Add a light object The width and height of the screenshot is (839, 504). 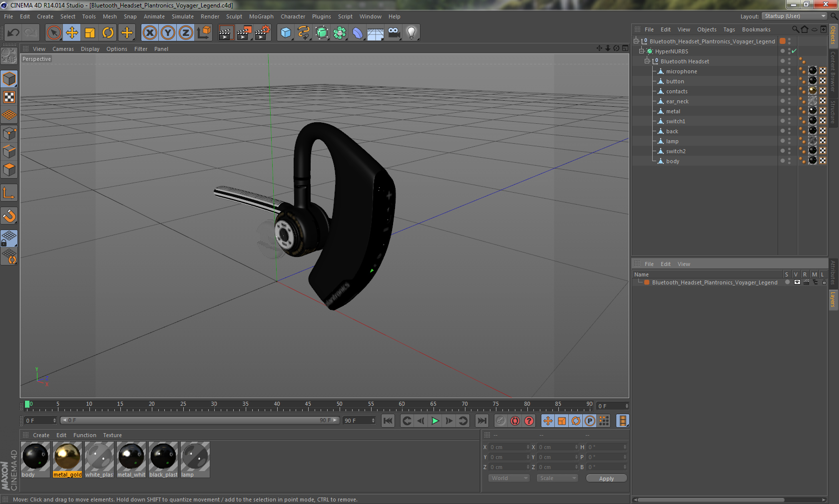pos(412,33)
